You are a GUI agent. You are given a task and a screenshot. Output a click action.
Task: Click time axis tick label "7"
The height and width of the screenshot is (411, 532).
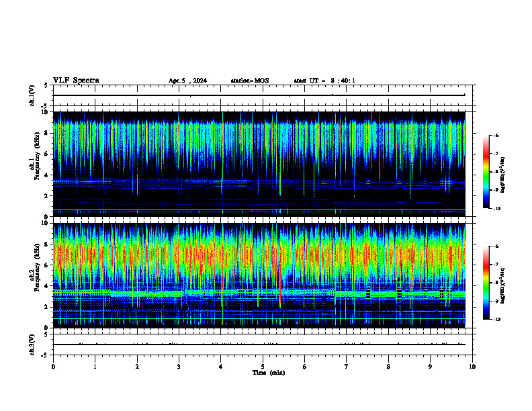tap(347, 367)
